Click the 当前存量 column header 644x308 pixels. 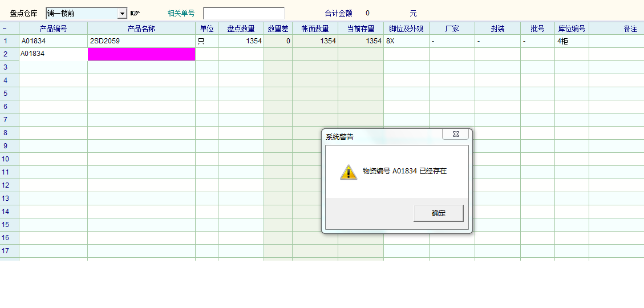click(361, 29)
